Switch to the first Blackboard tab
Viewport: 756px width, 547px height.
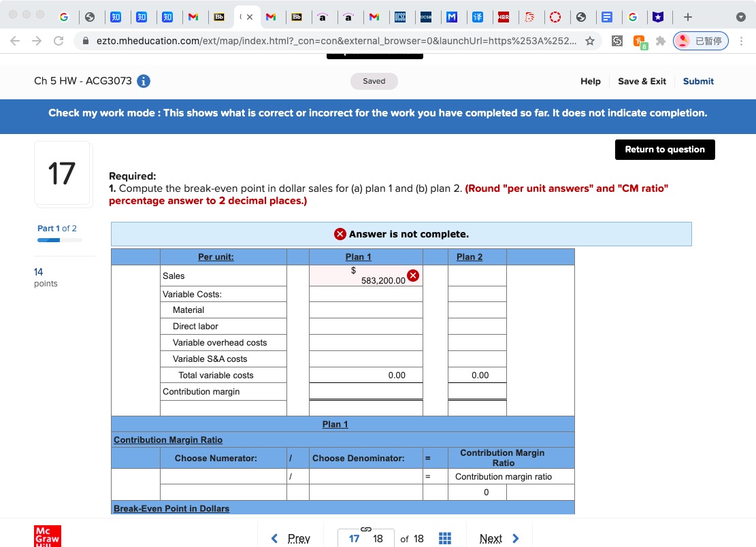[x=219, y=17]
